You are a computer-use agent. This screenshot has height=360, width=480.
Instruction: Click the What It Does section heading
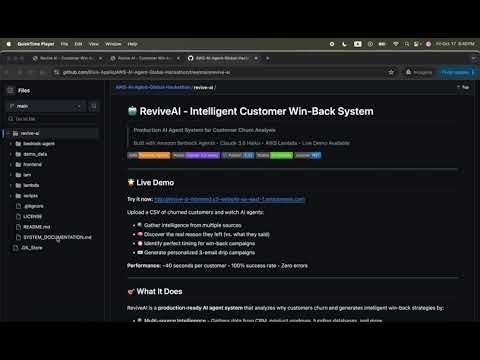pos(159,291)
